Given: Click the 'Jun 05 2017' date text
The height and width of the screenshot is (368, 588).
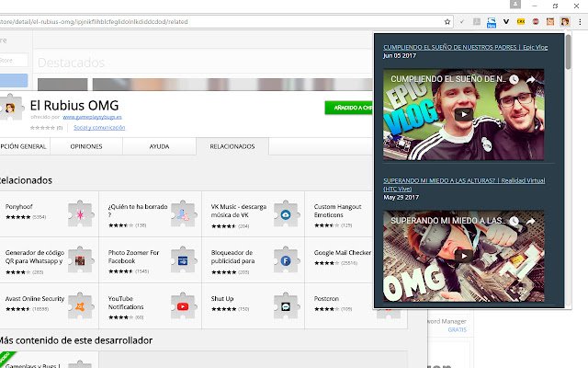Looking at the screenshot, I should click(400, 55).
